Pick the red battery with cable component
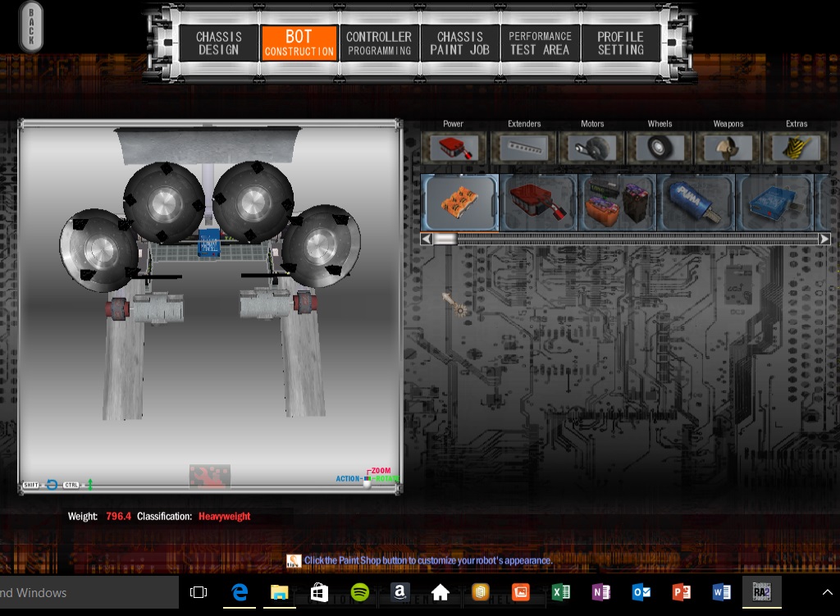Viewport: 840px width, 616px height. pos(538,203)
